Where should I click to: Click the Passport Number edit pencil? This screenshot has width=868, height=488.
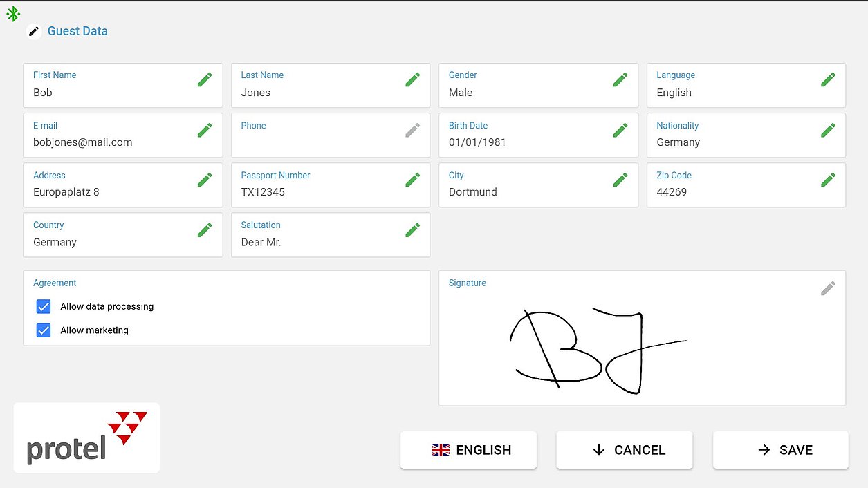tap(413, 180)
